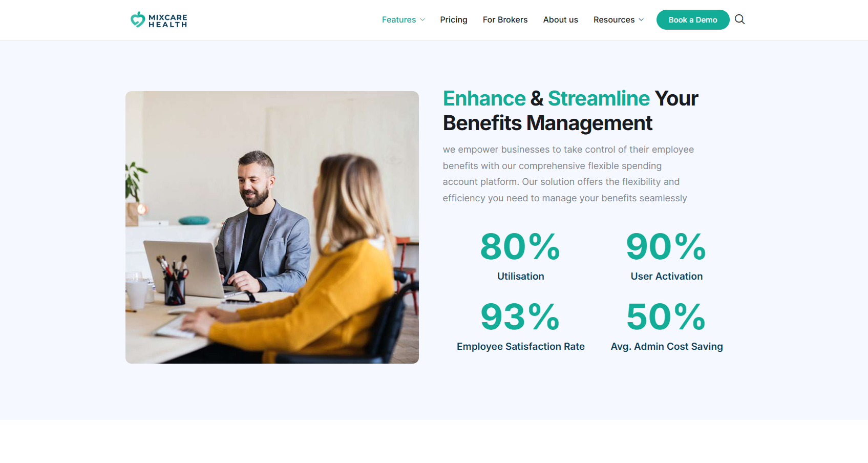The image size is (868, 463).
Task: Visit the About us link
Action: tap(560, 20)
